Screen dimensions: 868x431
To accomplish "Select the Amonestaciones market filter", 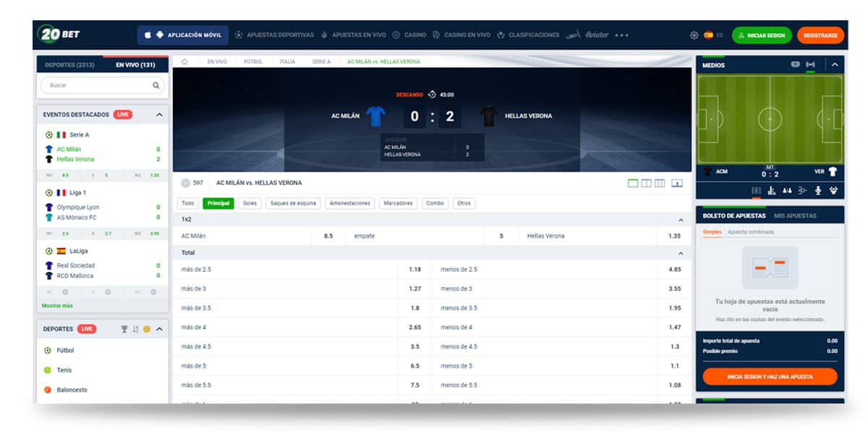I will click(350, 203).
